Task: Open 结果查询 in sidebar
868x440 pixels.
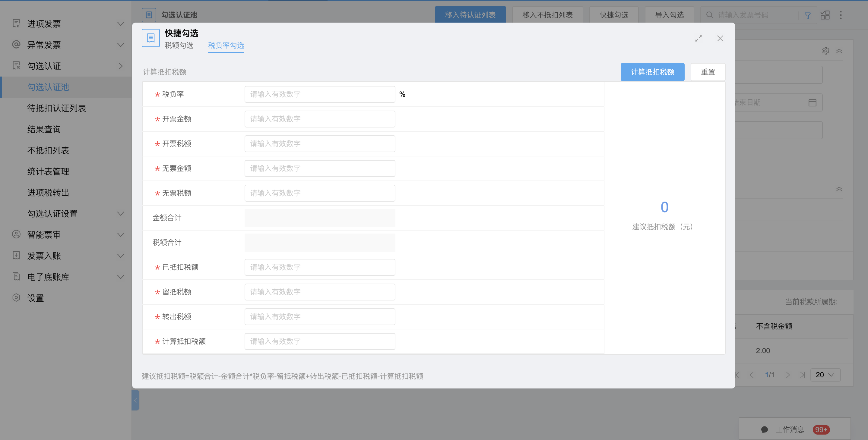Action: (44, 129)
